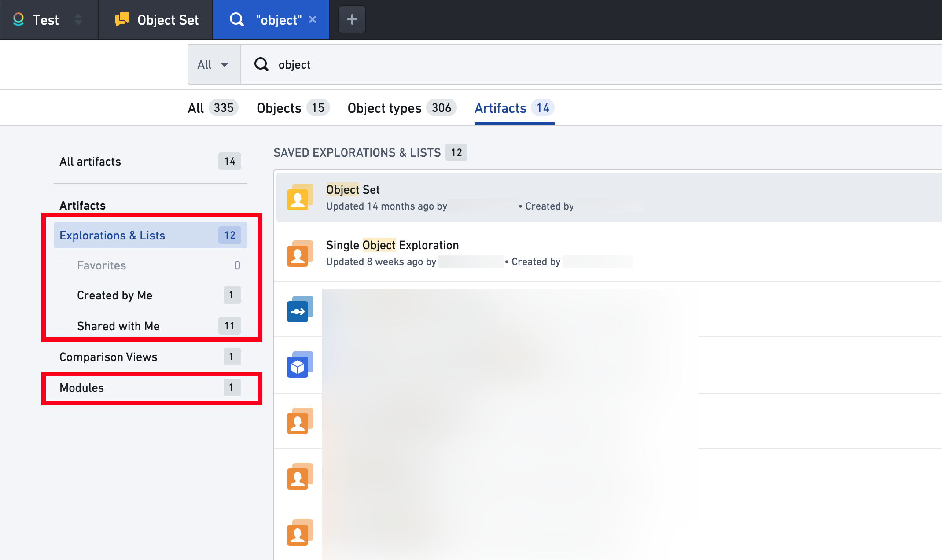Select the Objects results tab

click(x=293, y=108)
